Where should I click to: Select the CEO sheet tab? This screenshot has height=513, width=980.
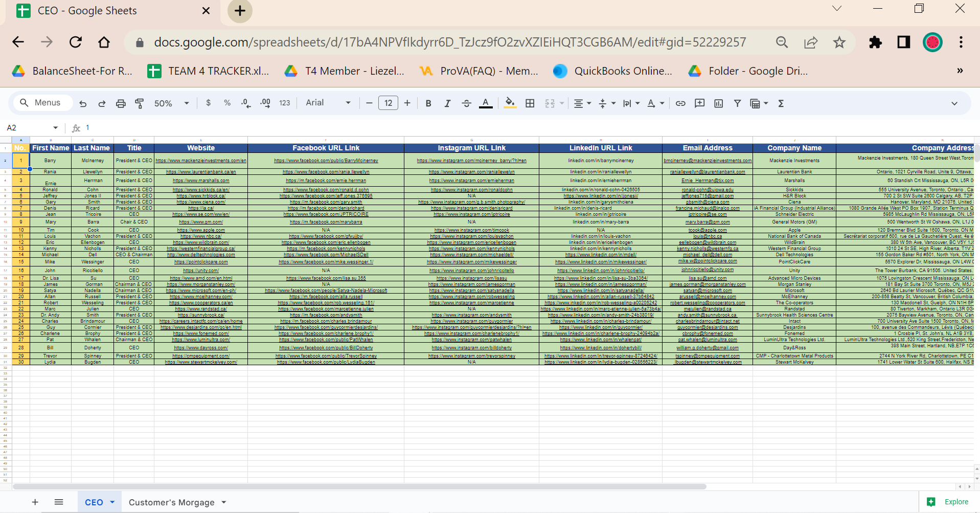[94, 502]
